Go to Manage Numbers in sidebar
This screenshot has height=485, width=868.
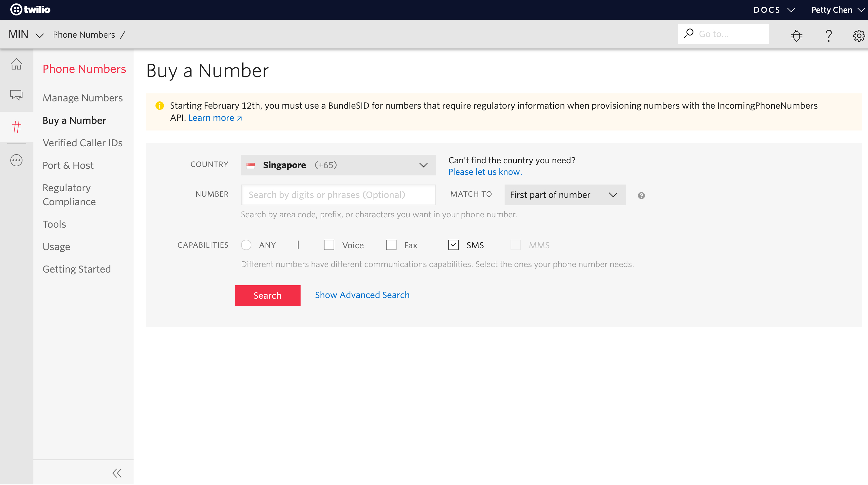click(x=83, y=98)
